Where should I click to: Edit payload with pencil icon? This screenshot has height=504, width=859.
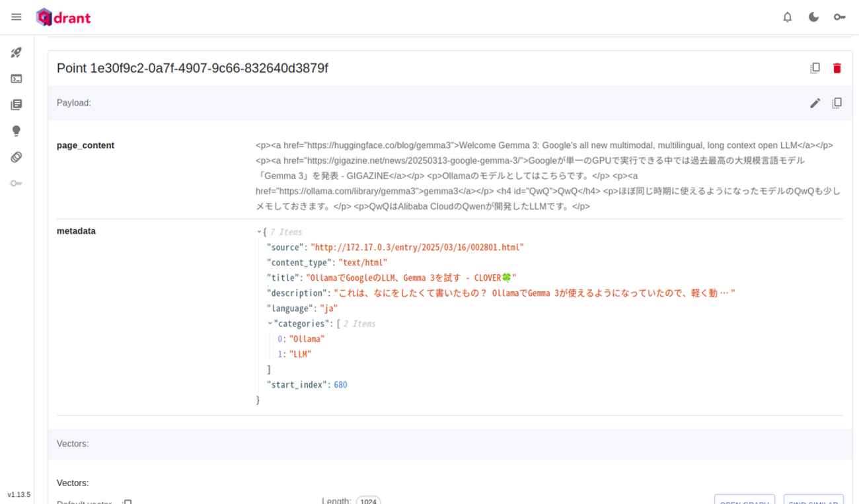click(815, 103)
